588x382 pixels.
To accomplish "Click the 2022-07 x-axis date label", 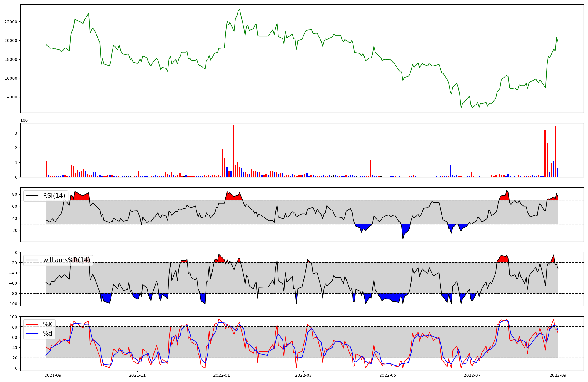I will pos(472,375).
